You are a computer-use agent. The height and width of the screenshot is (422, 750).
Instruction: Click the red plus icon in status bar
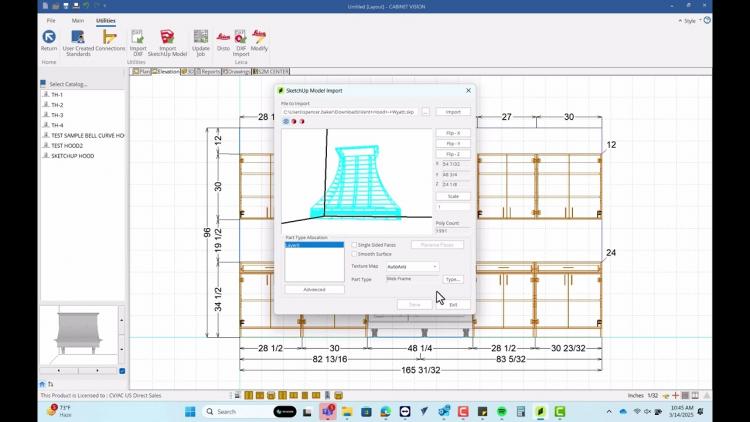675,395
